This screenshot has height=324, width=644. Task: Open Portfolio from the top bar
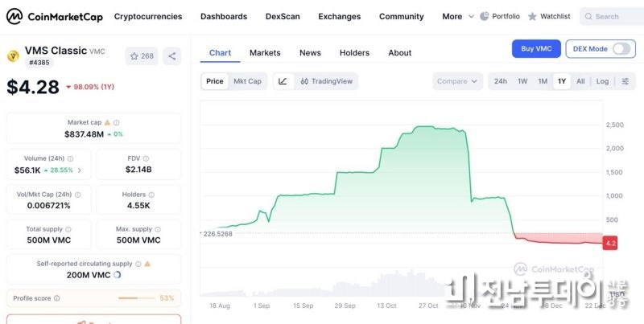coord(500,16)
